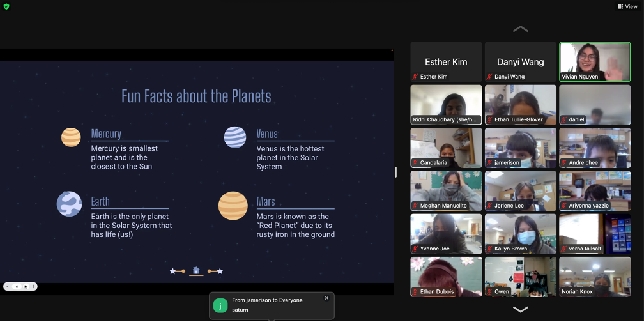This screenshot has width=644, height=322.
Task: Dismiss the chat notification from jamerison
Action: point(326,298)
